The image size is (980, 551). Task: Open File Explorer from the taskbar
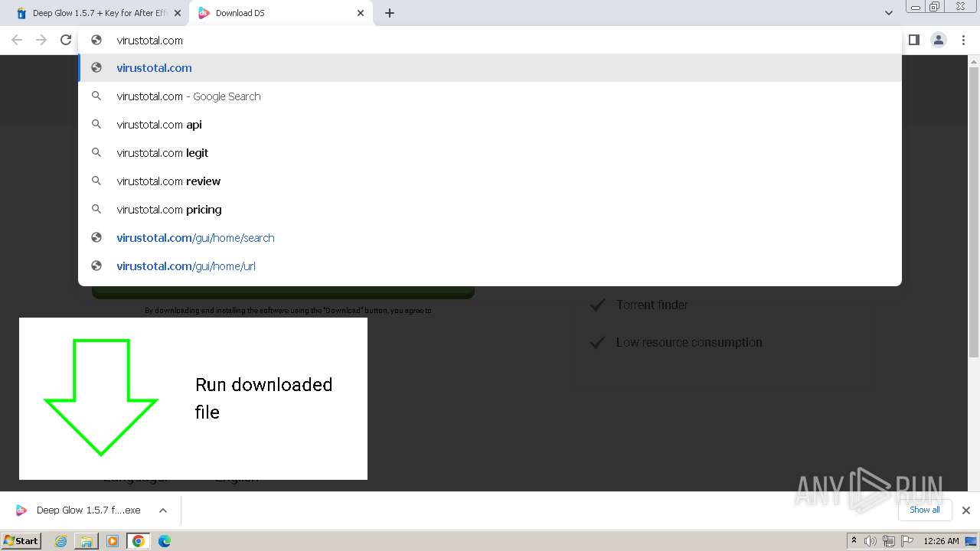87,541
